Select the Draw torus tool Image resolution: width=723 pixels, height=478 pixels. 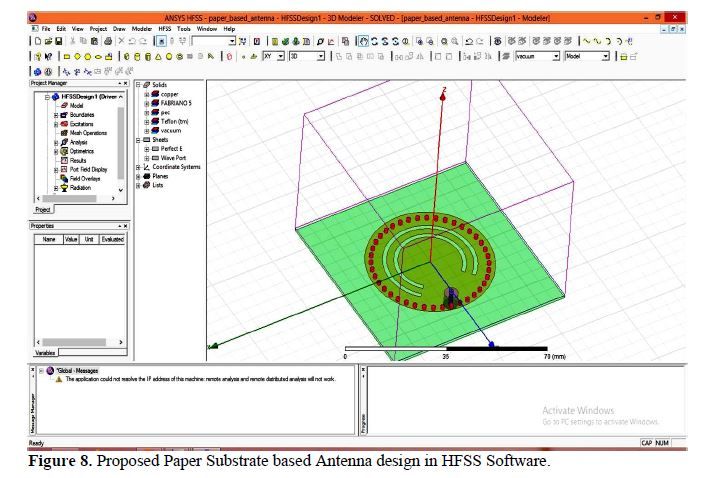pos(179,57)
